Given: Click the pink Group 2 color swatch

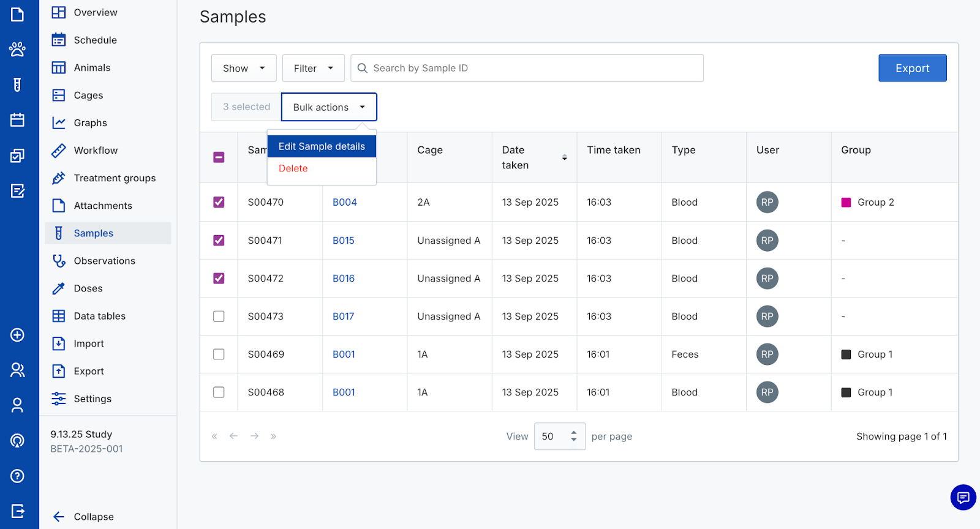Looking at the screenshot, I should pyautogui.click(x=846, y=203).
